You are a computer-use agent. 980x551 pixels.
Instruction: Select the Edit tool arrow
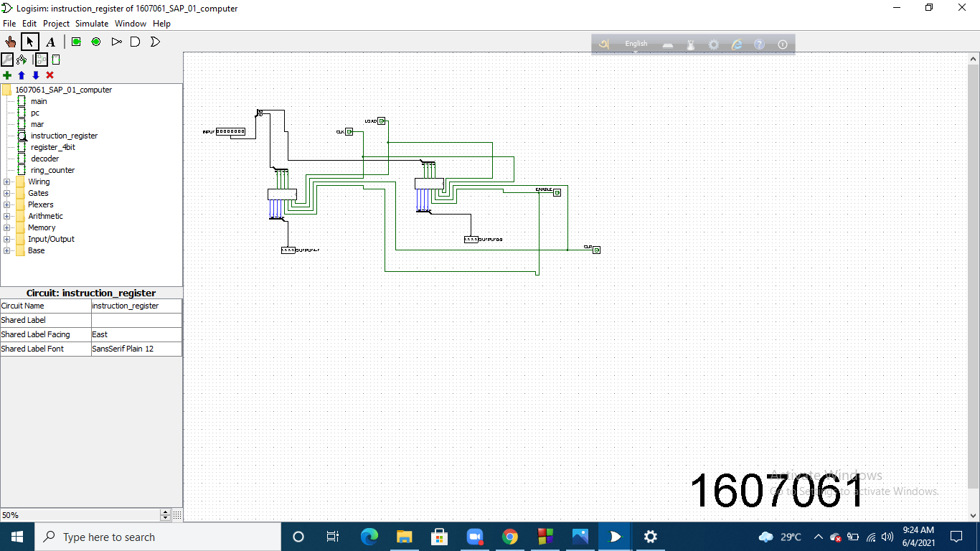pos(30,42)
